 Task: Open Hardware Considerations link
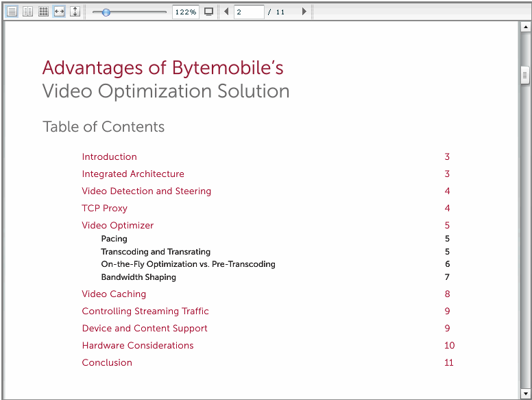click(138, 345)
